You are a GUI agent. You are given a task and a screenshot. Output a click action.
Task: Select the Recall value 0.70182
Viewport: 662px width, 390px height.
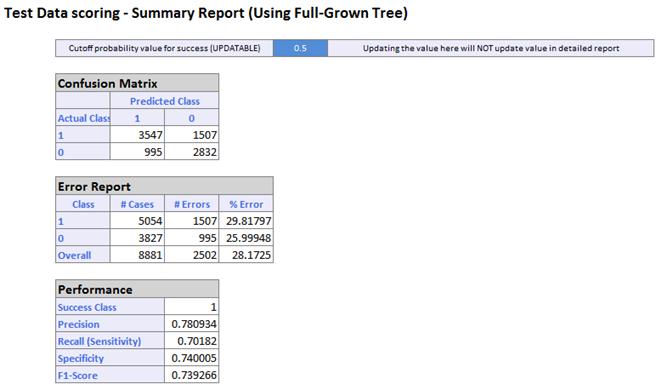point(192,341)
